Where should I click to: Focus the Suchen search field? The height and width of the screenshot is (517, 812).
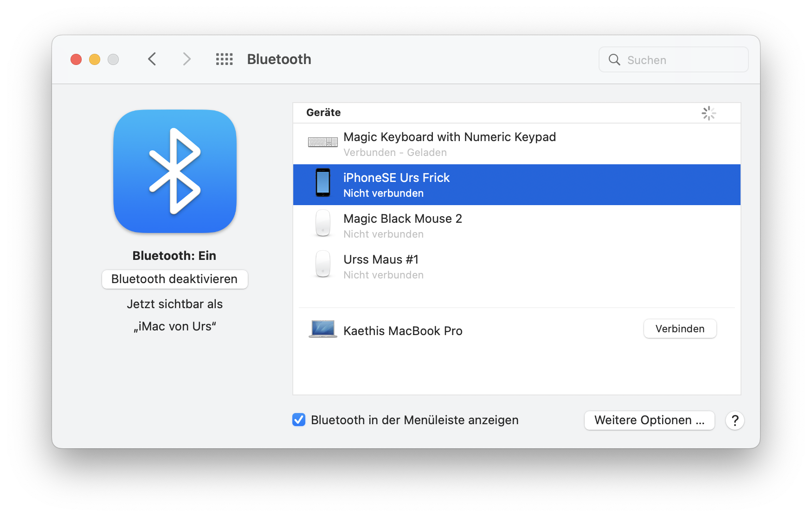click(x=674, y=59)
